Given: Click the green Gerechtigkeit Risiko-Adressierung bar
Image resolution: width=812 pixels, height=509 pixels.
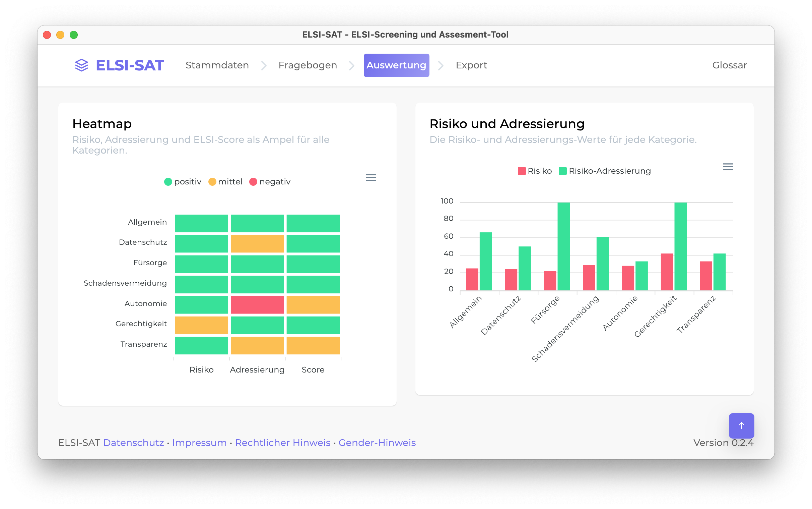Looking at the screenshot, I should [681, 246].
